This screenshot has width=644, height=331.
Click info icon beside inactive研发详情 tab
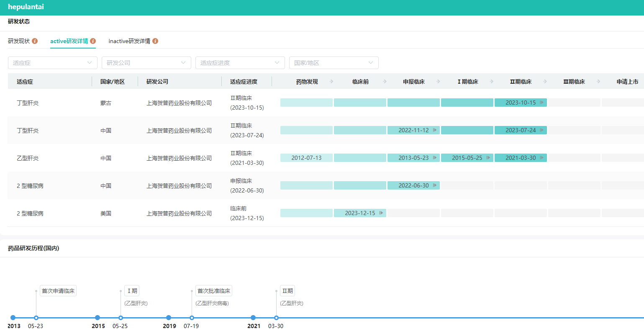pyautogui.click(x=155, y=41)
